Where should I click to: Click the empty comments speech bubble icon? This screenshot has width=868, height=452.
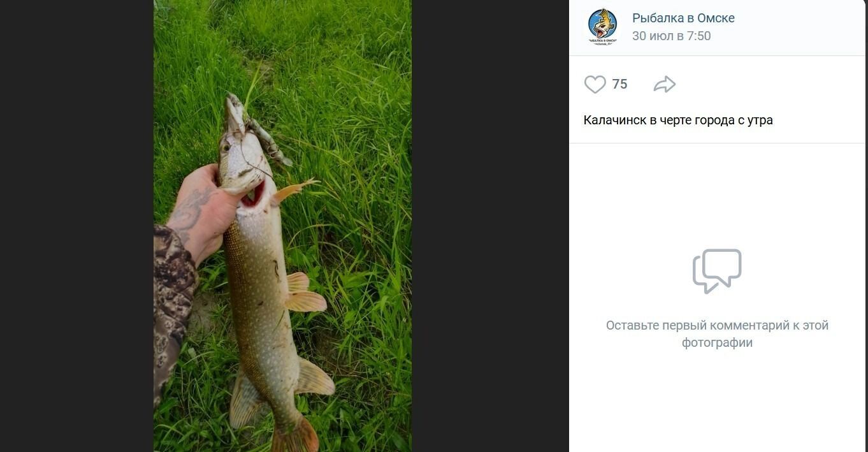tap(717, 270)
